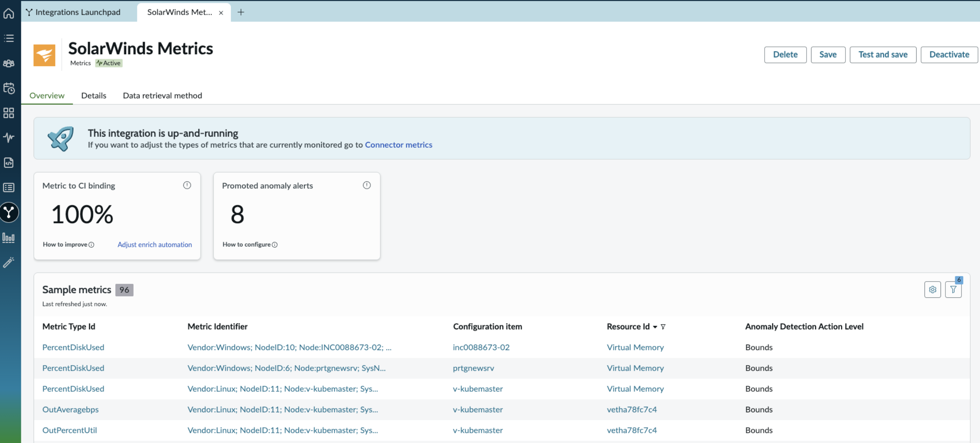Viewport: 980px width, 443px height.
Task: Open the magic wand icon in sidebar
Action: point(9,262)
